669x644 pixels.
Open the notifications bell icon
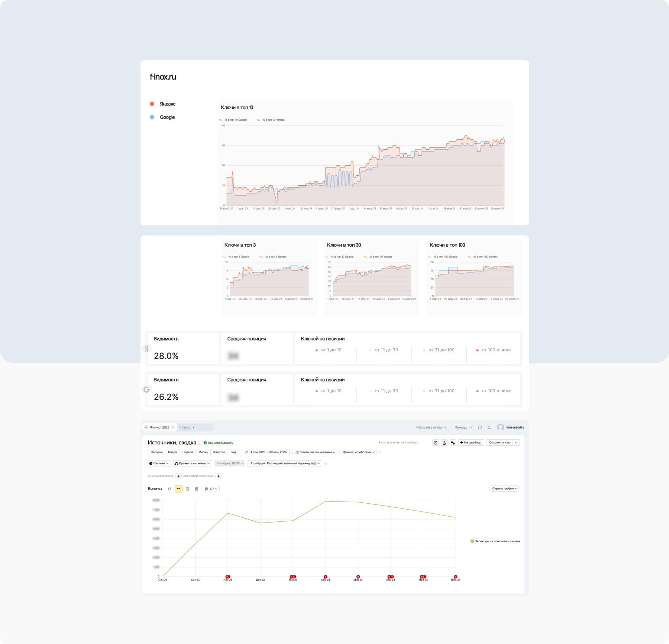tap(489, 427)
